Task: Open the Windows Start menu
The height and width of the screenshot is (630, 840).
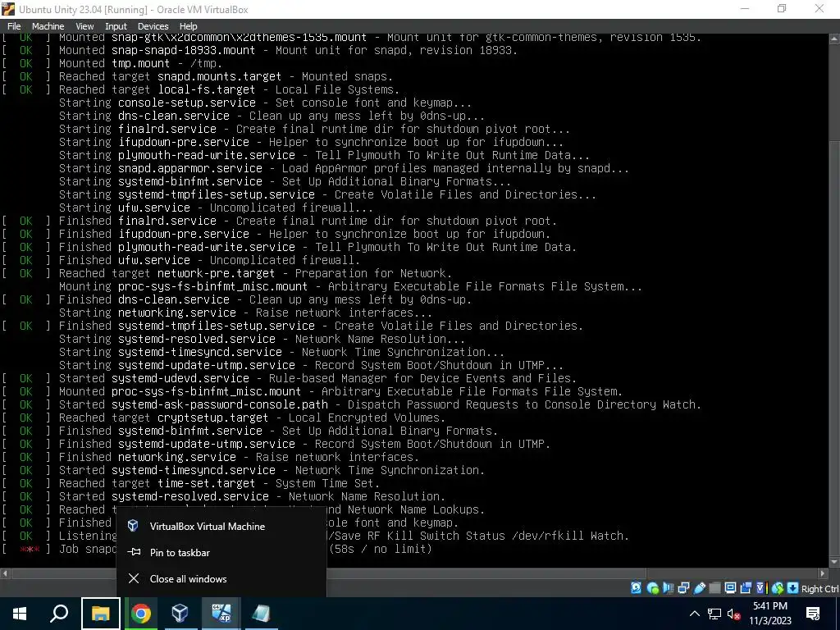Action: (x=20, y=614)
